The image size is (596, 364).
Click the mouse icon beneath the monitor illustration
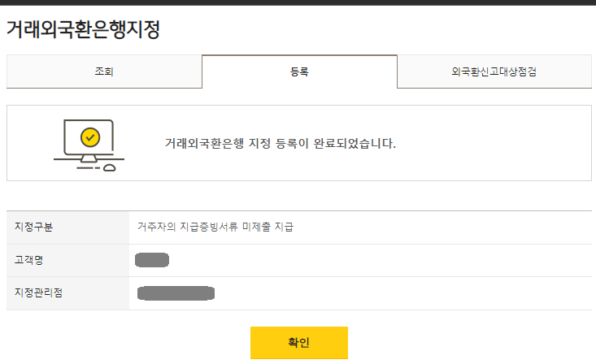pos(110,167)
